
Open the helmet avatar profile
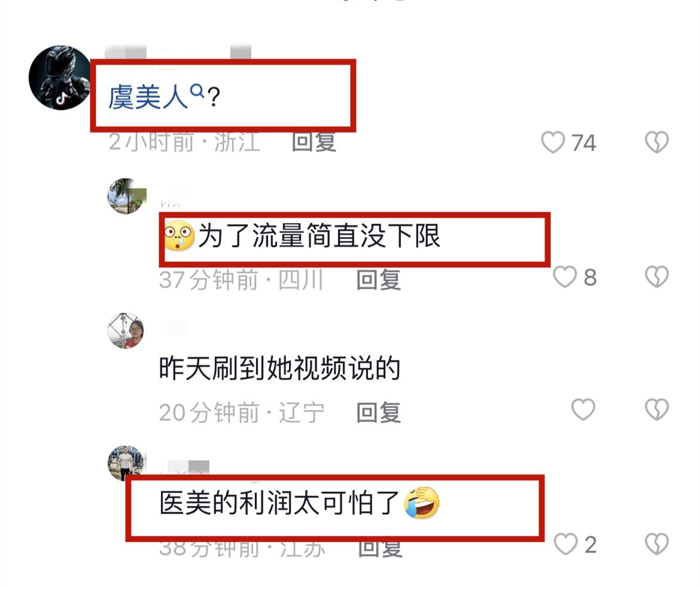pyautogui.click(x=61, y=78)
